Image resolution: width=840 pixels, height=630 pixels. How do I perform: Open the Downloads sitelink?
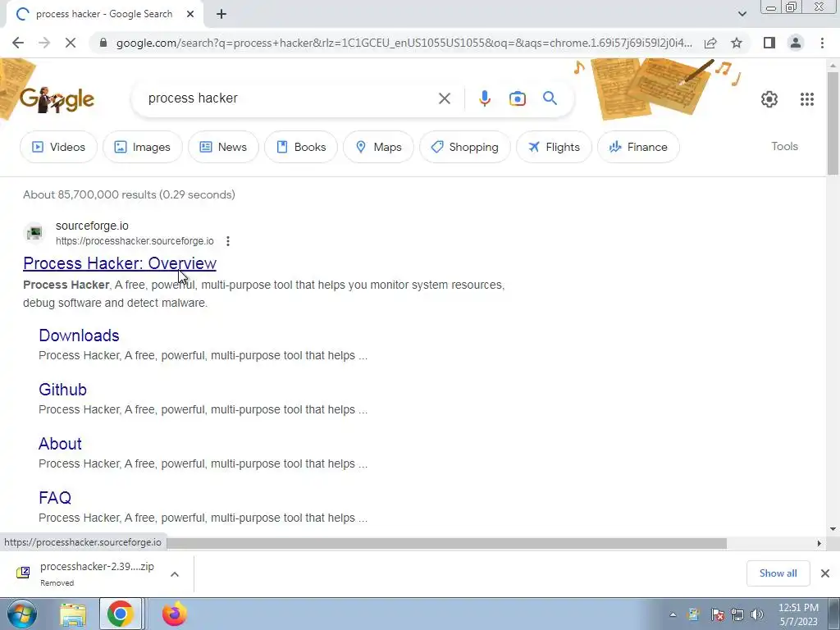[x=79, y=336]
